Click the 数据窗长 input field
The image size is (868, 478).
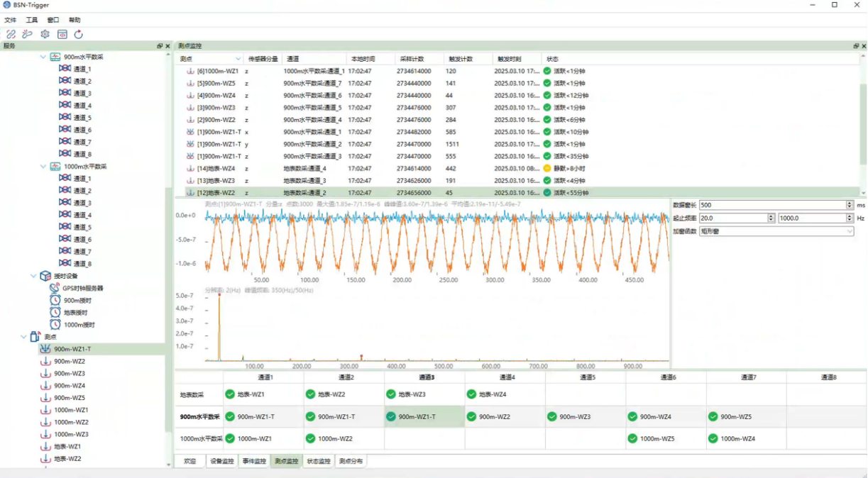[x=772, y=205]
